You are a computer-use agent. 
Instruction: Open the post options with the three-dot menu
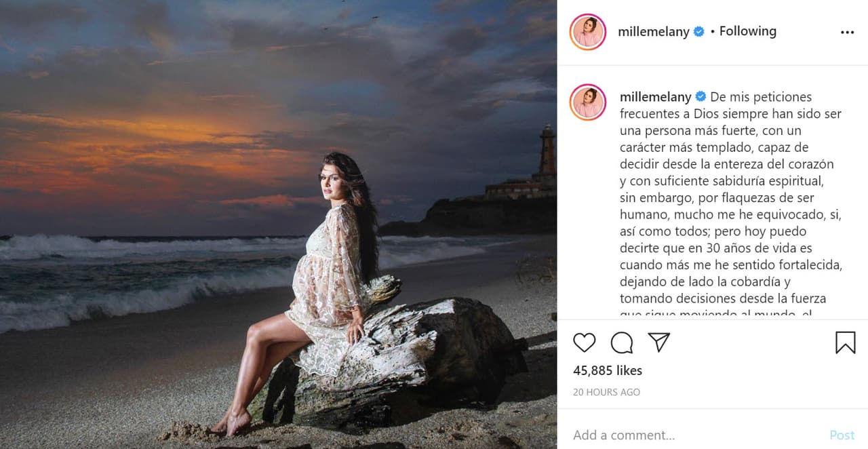[x=847, y=31]
